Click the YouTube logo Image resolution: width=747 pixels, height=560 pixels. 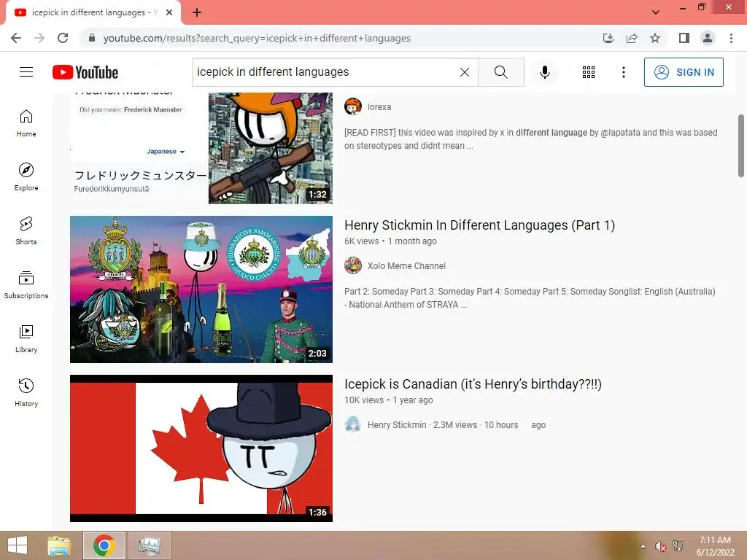[85, 72]
